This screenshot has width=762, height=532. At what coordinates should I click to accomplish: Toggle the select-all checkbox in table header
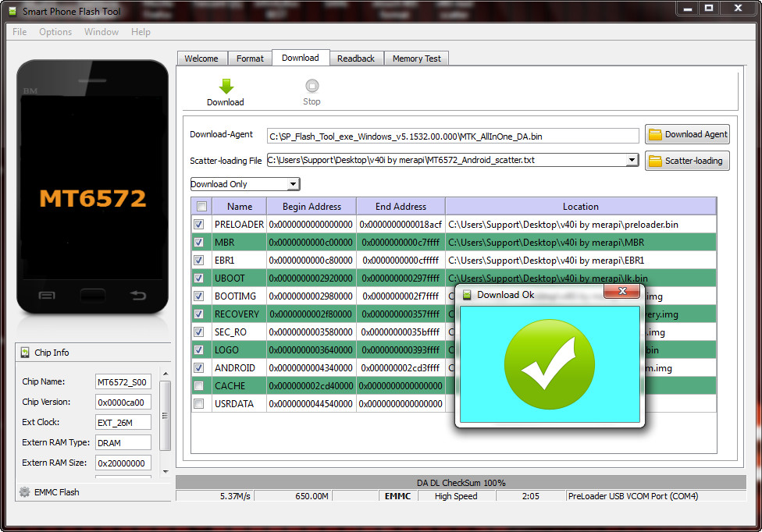pyautogui.click(x=201, y=206)
